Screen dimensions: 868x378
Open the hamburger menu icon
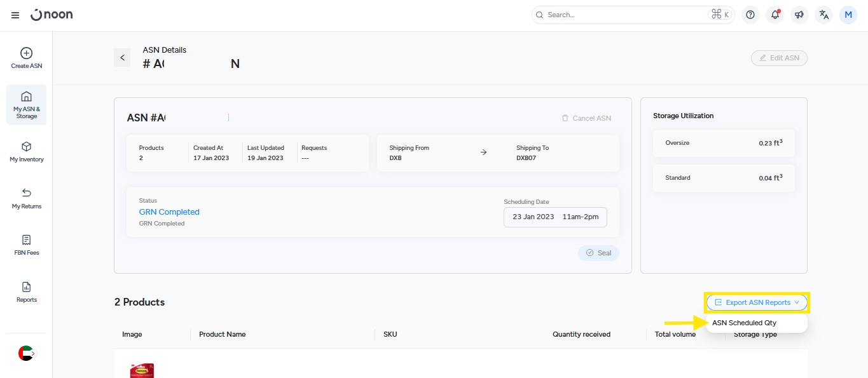point(15,15)
